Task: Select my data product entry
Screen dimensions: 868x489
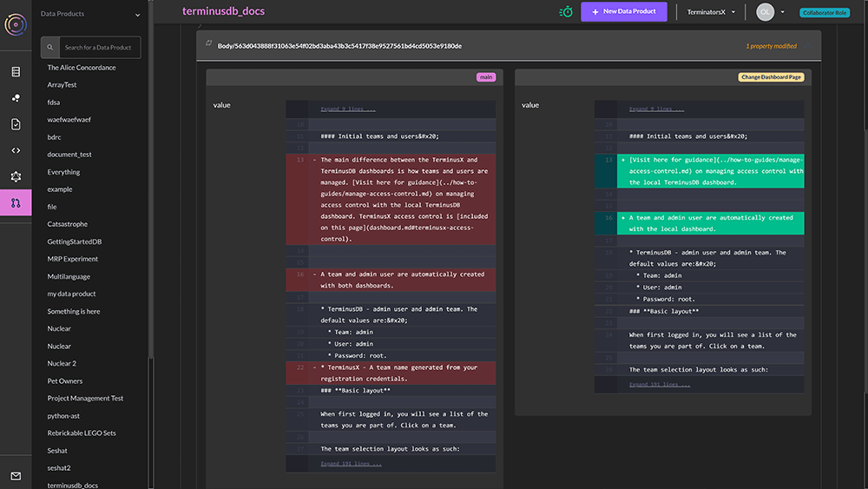Action: (71, 294)
